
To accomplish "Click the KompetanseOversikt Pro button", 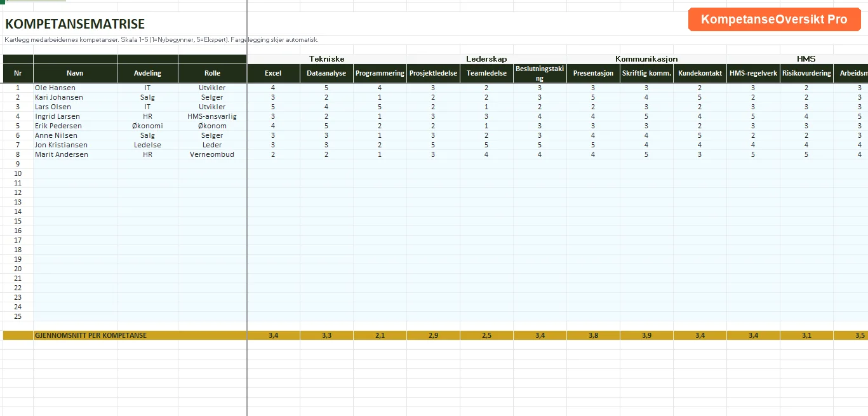I will pos(774,20).
